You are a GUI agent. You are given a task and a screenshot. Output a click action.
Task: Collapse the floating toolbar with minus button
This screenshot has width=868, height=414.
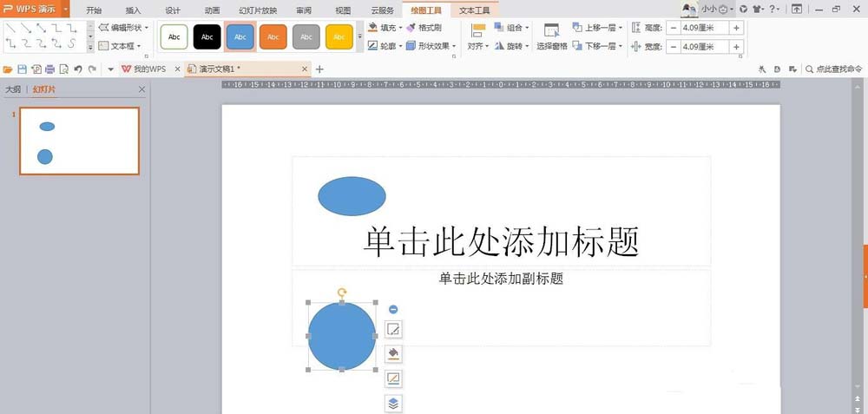pos(393,309)
